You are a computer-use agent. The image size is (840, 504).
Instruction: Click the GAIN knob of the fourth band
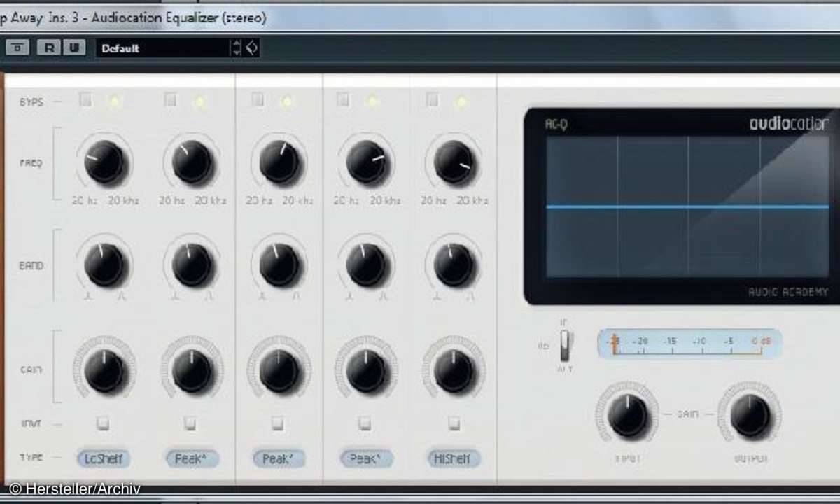point(366,370)
